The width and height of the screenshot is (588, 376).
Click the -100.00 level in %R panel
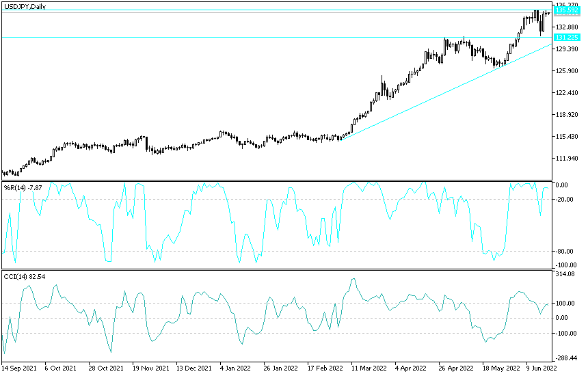tap(566, 265)
